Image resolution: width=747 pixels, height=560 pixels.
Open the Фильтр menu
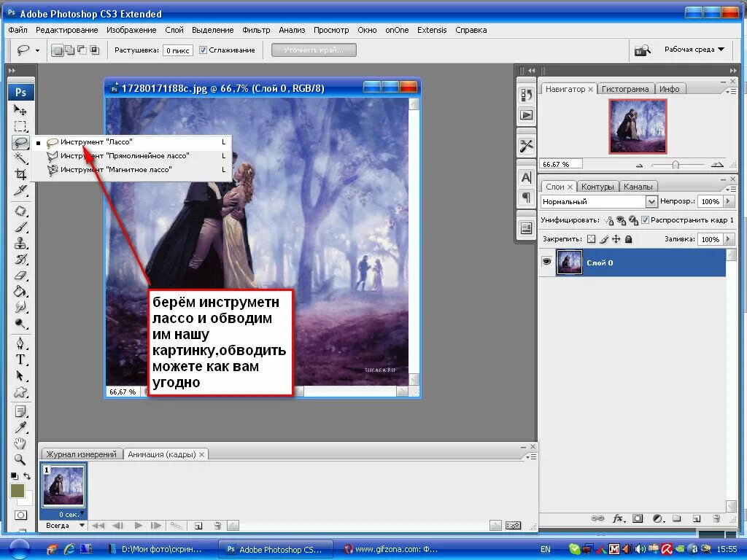click(256, 30)
